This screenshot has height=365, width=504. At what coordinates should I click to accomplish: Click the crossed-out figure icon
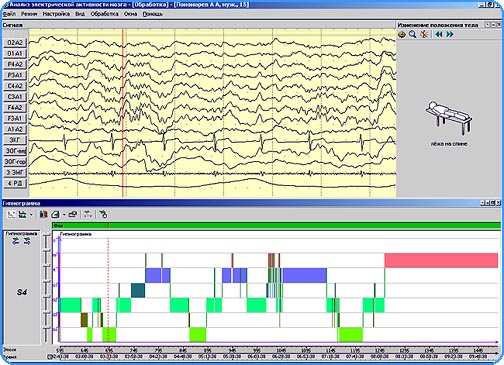424,34
